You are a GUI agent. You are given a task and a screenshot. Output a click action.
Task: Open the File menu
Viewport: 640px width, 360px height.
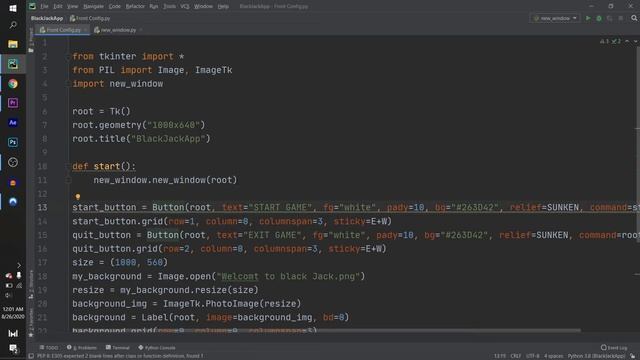pyautogui.click(x=44, y=6)
